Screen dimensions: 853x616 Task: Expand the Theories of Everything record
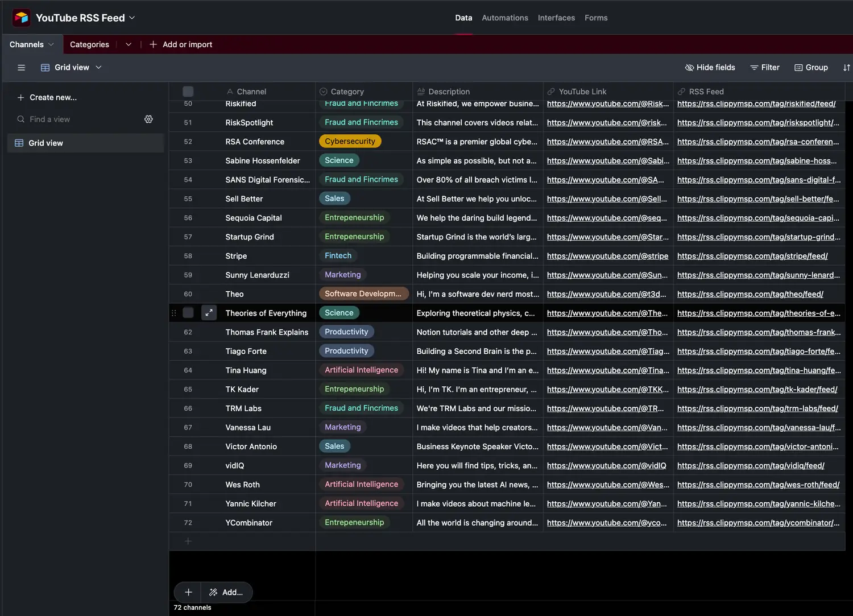point(209,313)
